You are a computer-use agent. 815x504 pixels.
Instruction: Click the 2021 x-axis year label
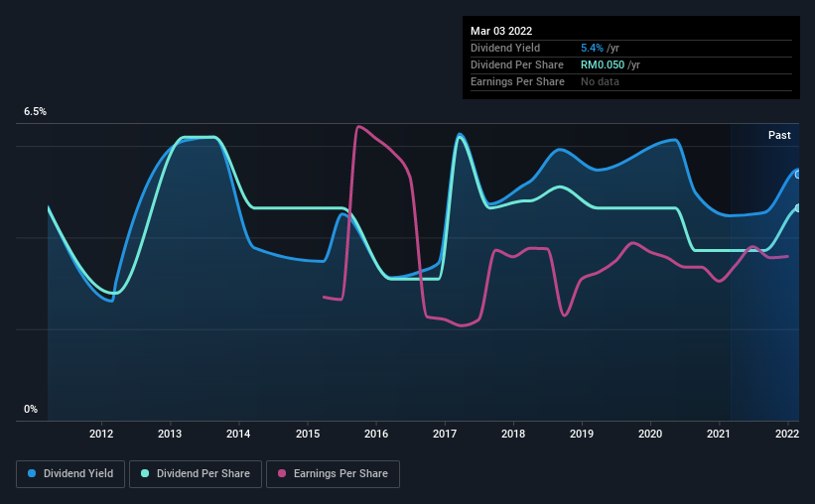(719, 434)
